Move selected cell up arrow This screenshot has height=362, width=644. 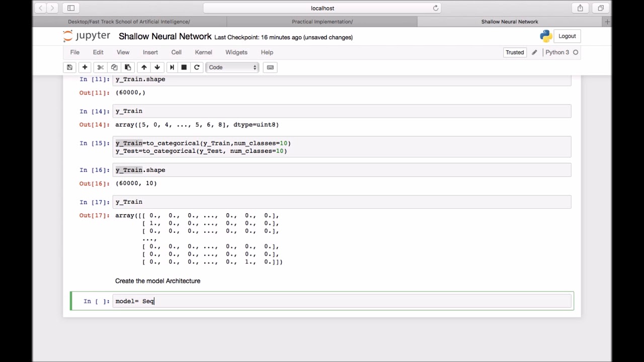(144, 67)
